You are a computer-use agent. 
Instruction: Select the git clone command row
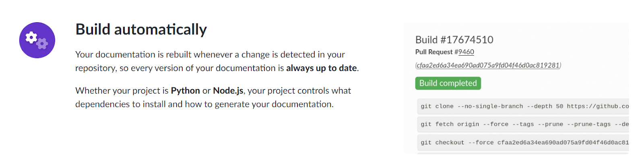(x=523, y=106)
